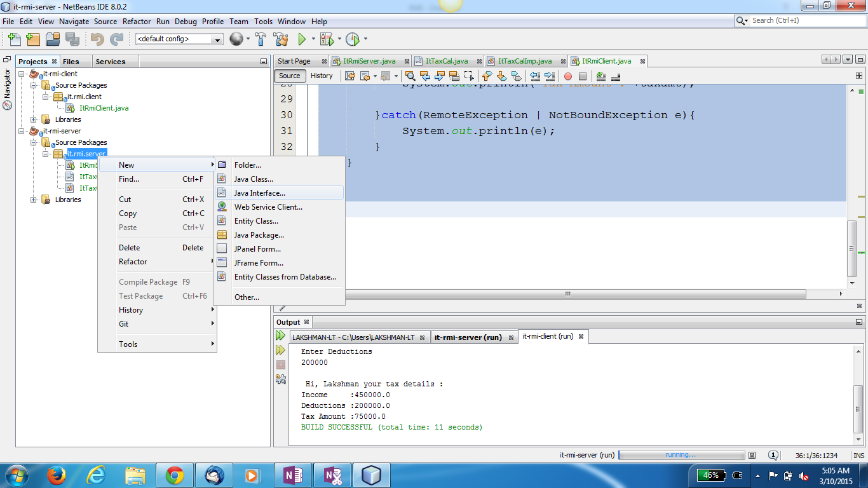Click the Find Selection magnifier icon
The width and height of the screenshot is (868, 488).
tap(410, 76)
